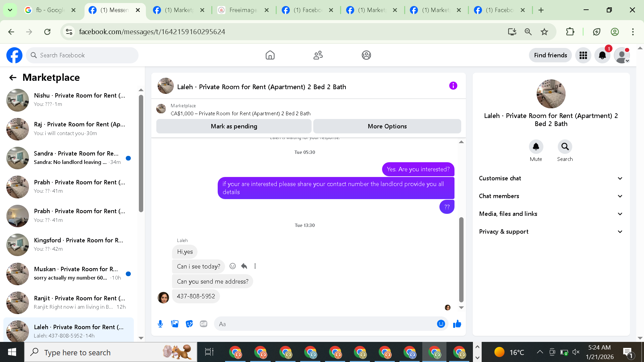The width and height of the screenshot is (644, 362).
Task: Open Sandra's unread conversation
Action: [77, 158]
